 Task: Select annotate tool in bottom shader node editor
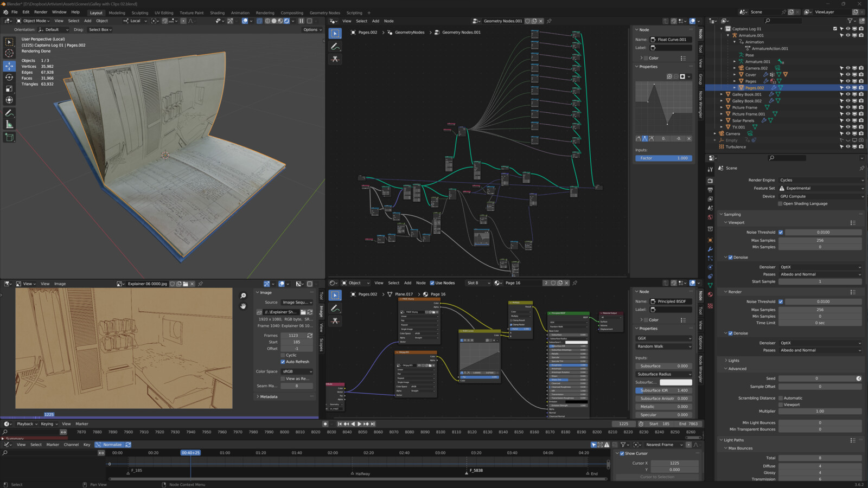click(335, 308)
